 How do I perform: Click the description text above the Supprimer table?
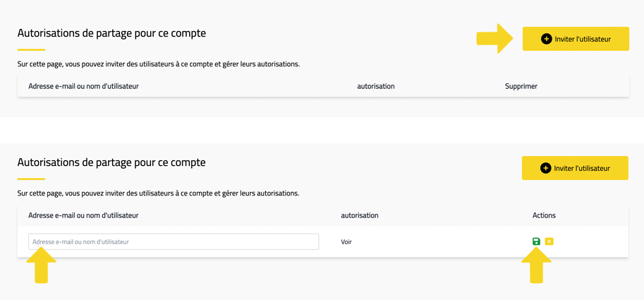(x=158, y=64)
